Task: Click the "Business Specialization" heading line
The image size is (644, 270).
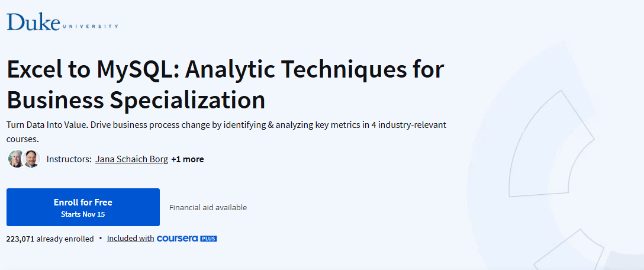Action: 136,99
